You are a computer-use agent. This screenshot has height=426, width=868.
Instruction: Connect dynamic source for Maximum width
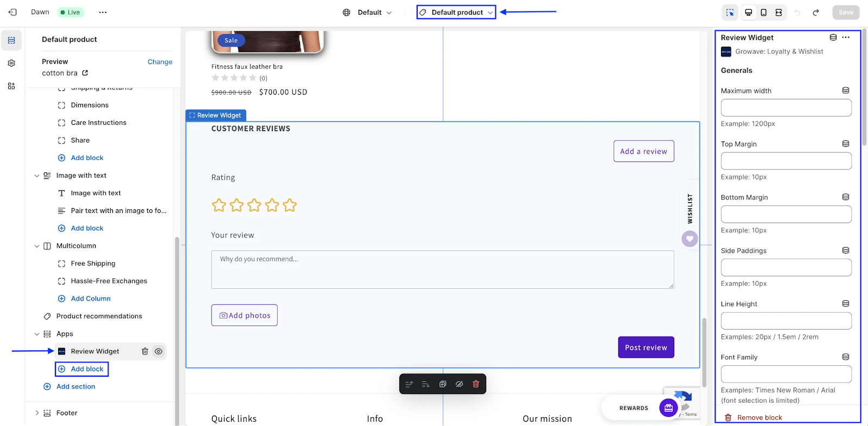coord(846,91)
